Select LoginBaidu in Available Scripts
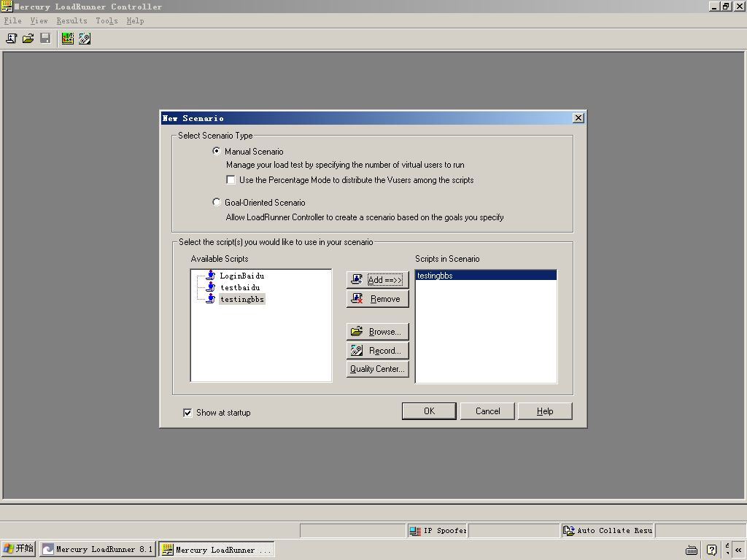The height and width of the screenshot is (560, 747). [x=242, y=276]
